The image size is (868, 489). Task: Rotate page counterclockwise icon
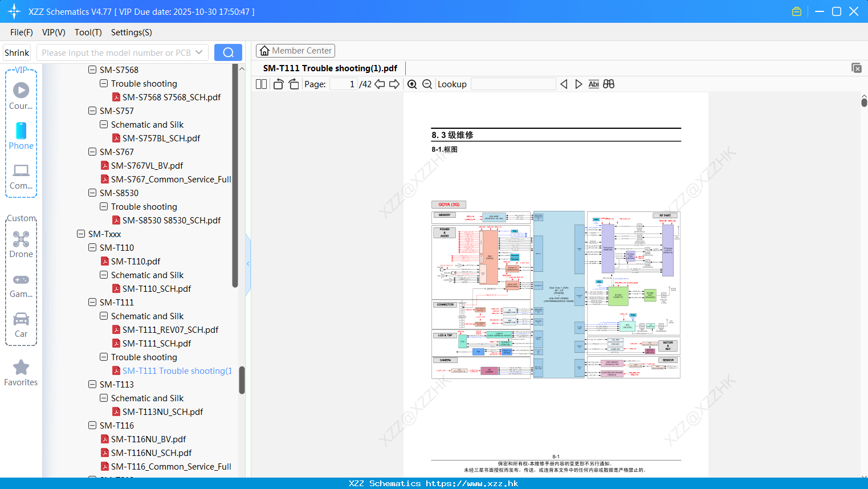tap(278, 84)
